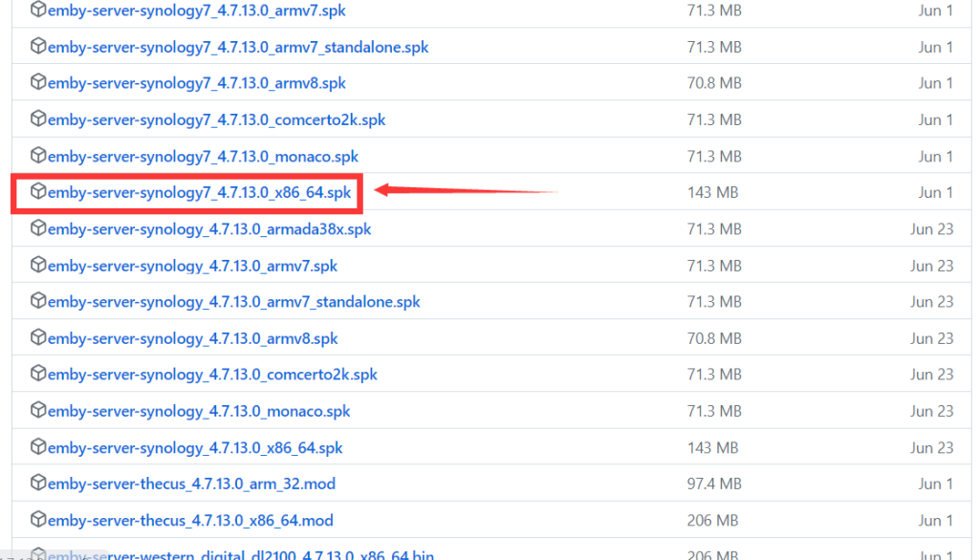This screenshot has width=979, height=560.
Task: Download emby-server-synology7_4.7.13.0_armv7.spk
Action: click(x=197, y=11)
